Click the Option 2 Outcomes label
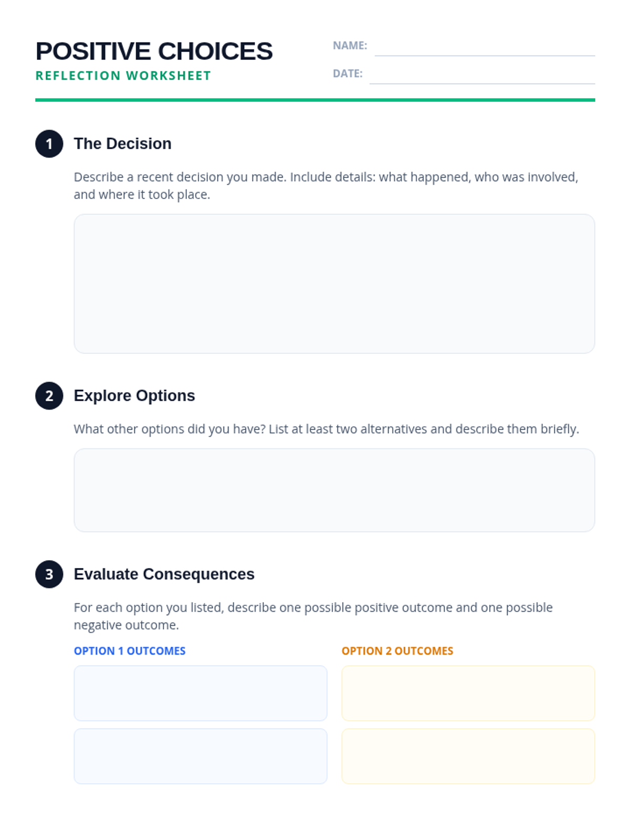 (x=397, y=651)
